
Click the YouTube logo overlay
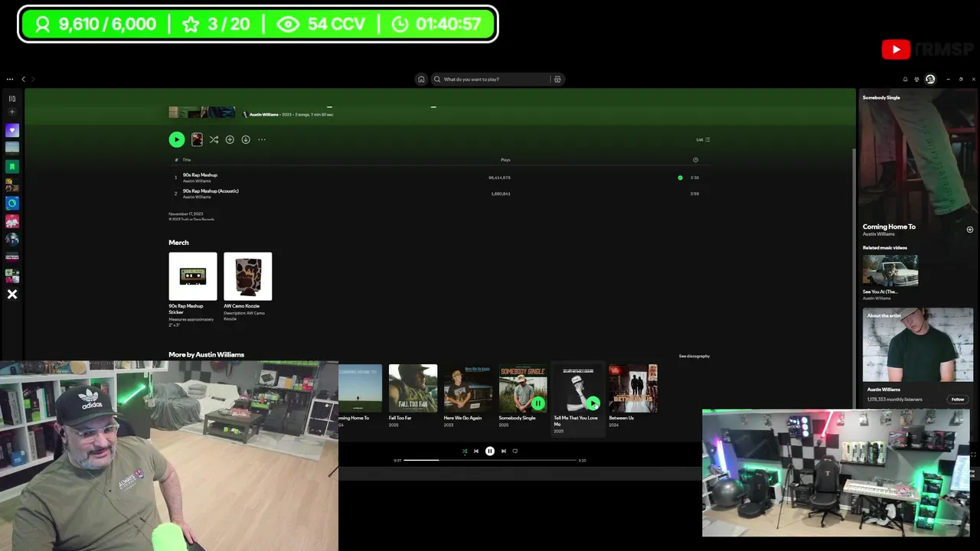click(x=896, y=50)
